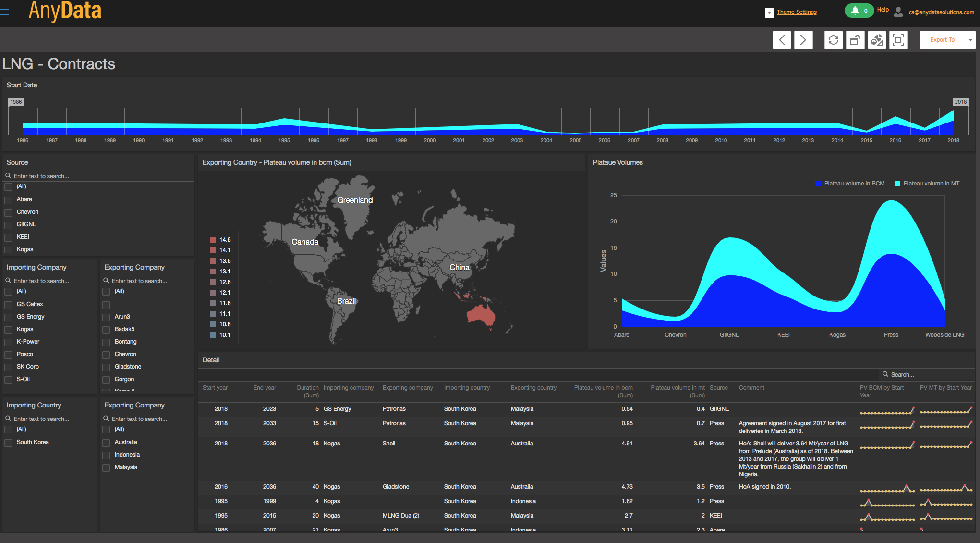The image size is (980, 543).
Task: Sort by End year column header
Action: (x=265, y=388)
